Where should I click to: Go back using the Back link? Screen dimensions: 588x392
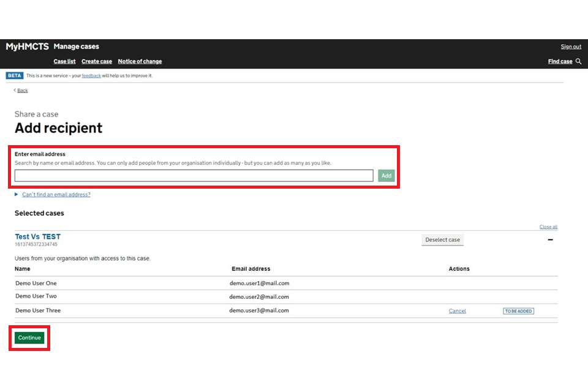(x=22, y=91)
